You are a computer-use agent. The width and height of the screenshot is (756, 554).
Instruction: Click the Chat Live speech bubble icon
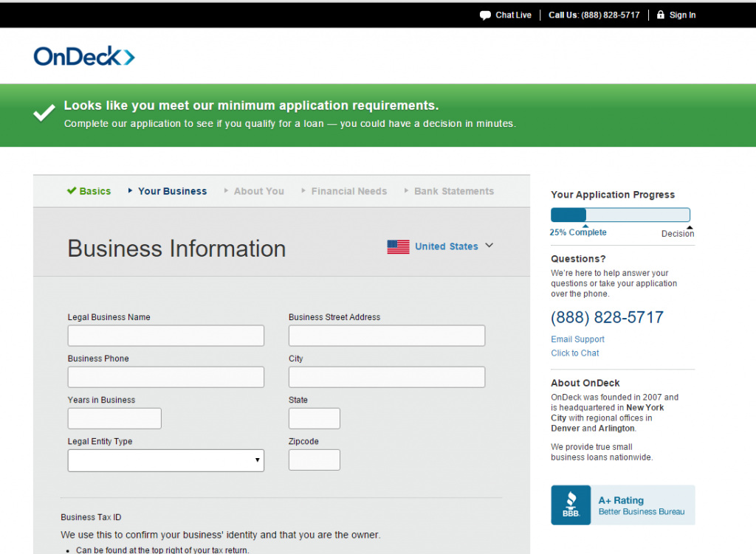[485, 15]
